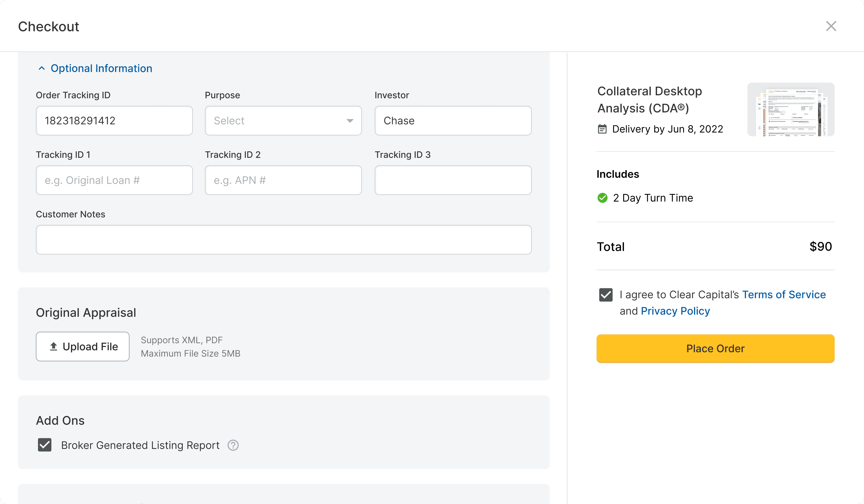Toggle the Terms of Service agreement checkbox
Viewport: 864px width, 504px height.
pos(606,295)
